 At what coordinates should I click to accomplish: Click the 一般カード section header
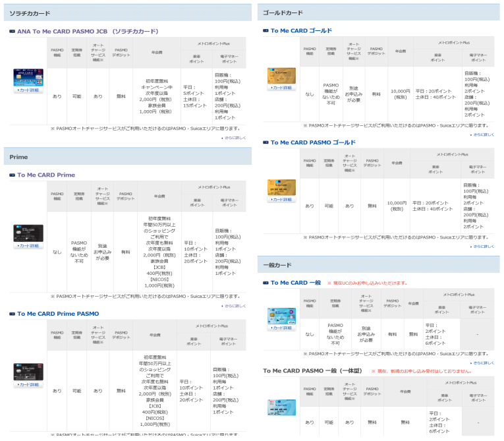click(x=379, y=265)
